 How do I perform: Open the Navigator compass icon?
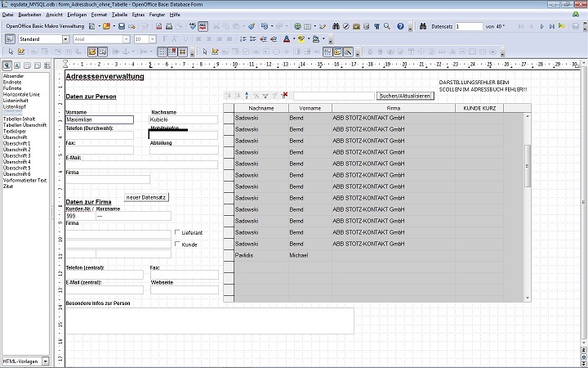tap(345, 26)
